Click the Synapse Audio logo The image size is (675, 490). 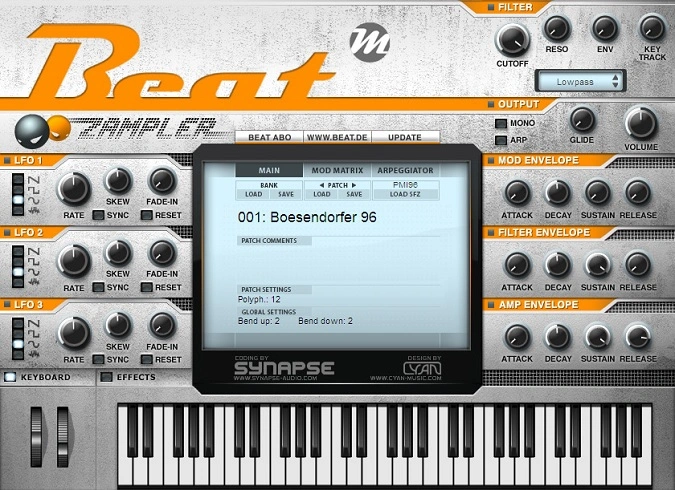[x=284, y=369]
